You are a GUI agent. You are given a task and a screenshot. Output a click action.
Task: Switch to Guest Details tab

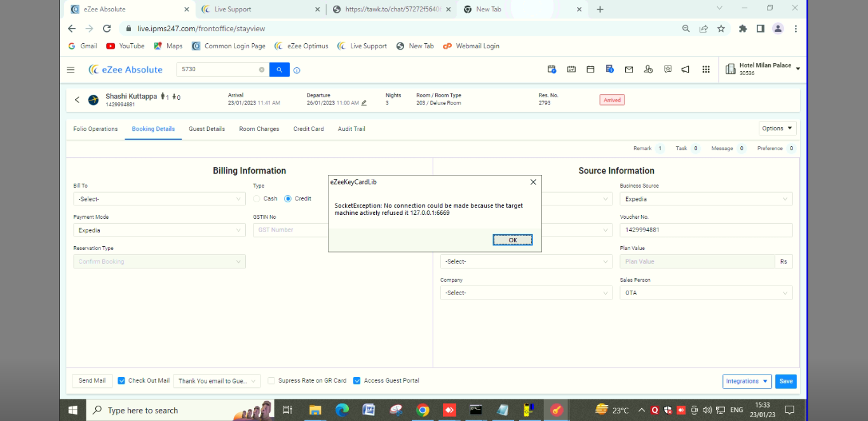pos(207,129)
